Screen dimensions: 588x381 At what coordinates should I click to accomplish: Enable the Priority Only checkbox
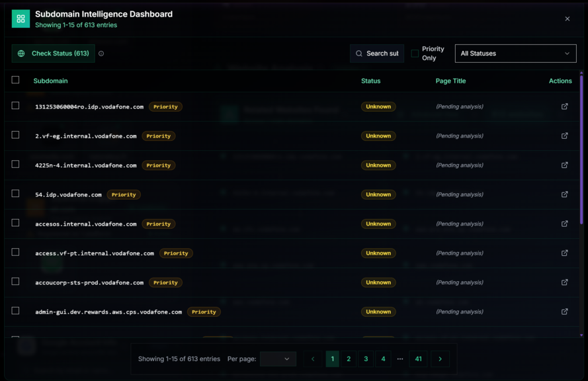(x=415, y=54)
